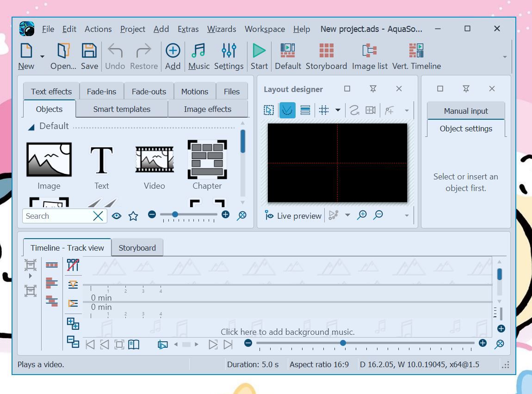Expand main toolbar overflow arrow
The height and width of the screenshot is (394, 532).
point(505,57)
